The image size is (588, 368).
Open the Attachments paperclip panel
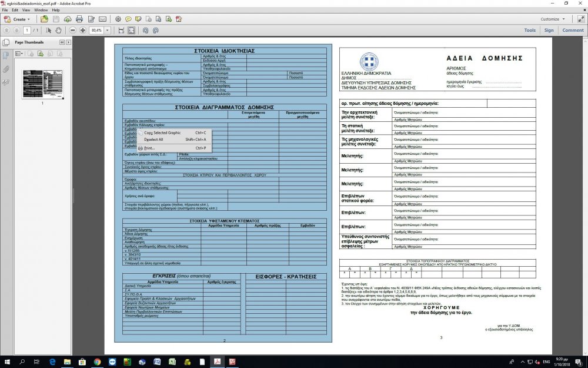(x=6, y=69)
